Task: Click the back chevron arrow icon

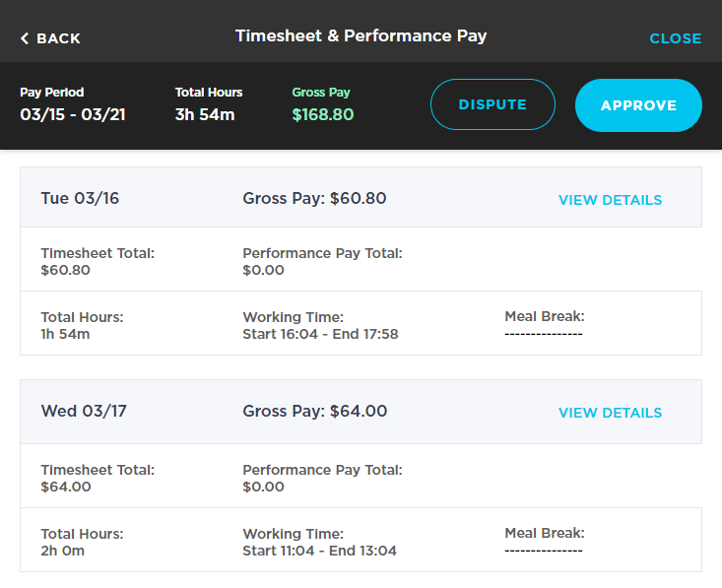Action: coord(25,38)
